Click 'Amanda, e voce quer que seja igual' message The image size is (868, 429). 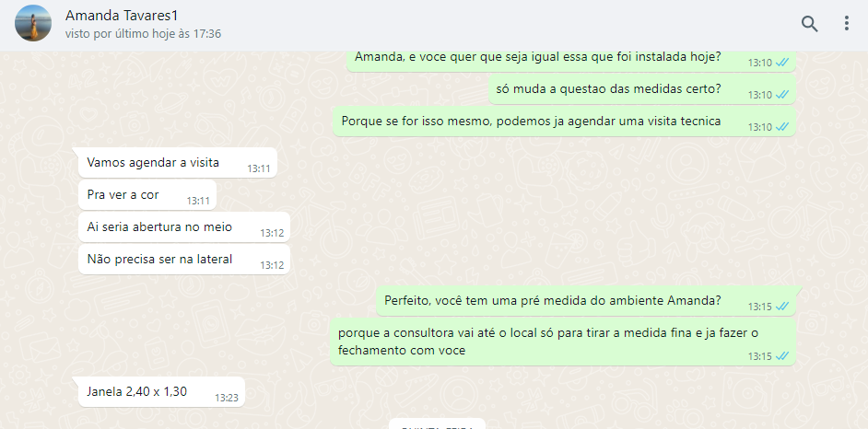point(571,59)
